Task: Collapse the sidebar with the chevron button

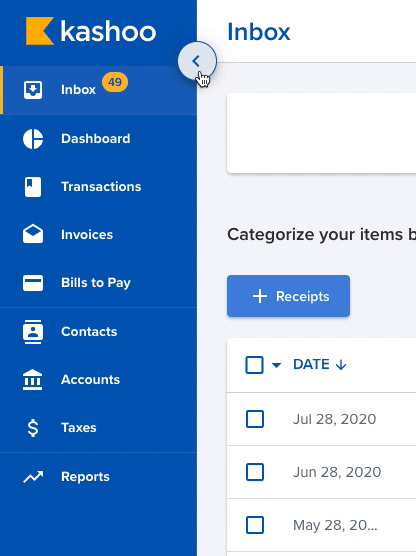Action: [x=197, y=61]
